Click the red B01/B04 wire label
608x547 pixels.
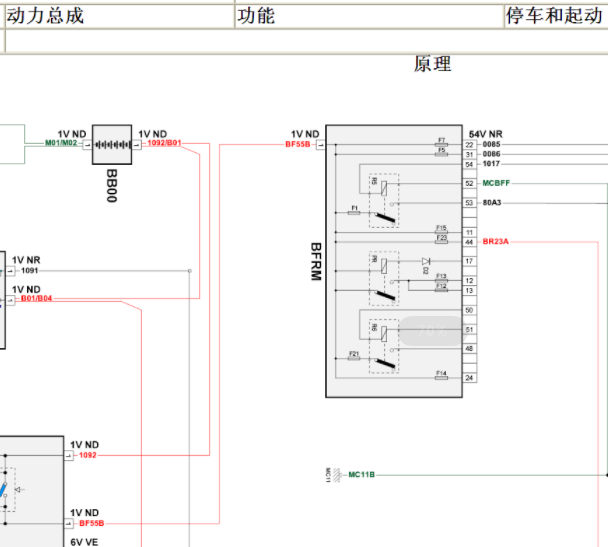pyautogui.click(x=36, y=298)
